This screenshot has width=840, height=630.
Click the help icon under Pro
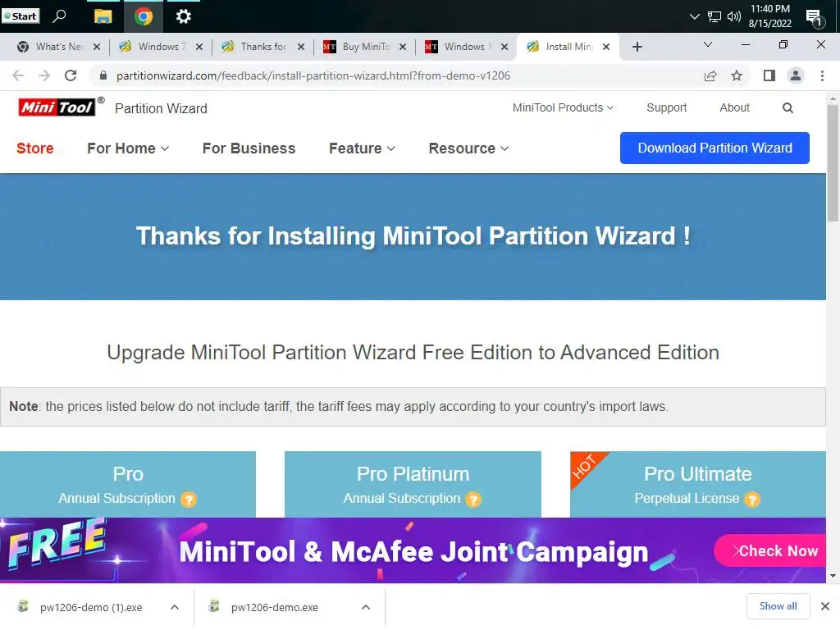189,500
